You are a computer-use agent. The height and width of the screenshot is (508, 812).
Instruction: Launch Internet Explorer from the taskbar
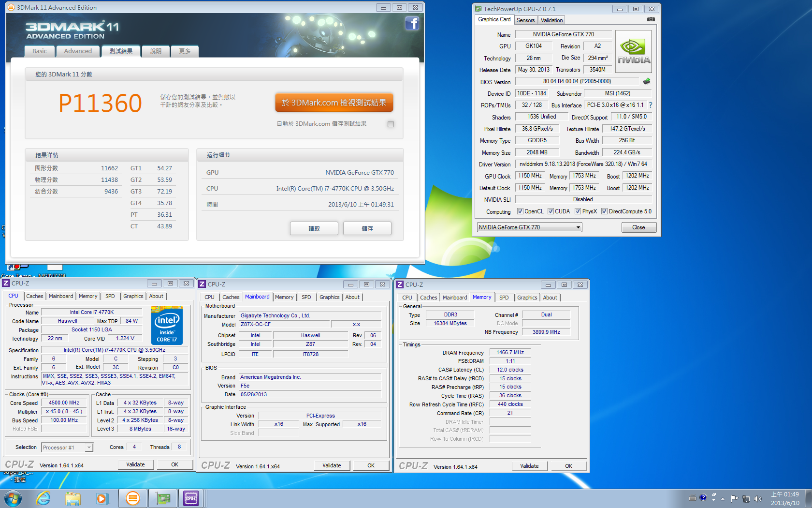pyautogui.click(x=43, y=498)
